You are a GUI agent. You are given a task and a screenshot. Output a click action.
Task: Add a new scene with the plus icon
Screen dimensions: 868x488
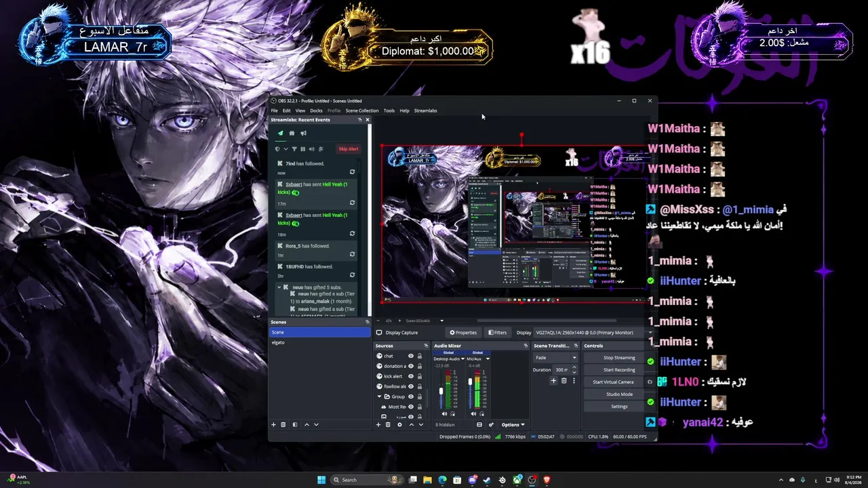point(274,425)
